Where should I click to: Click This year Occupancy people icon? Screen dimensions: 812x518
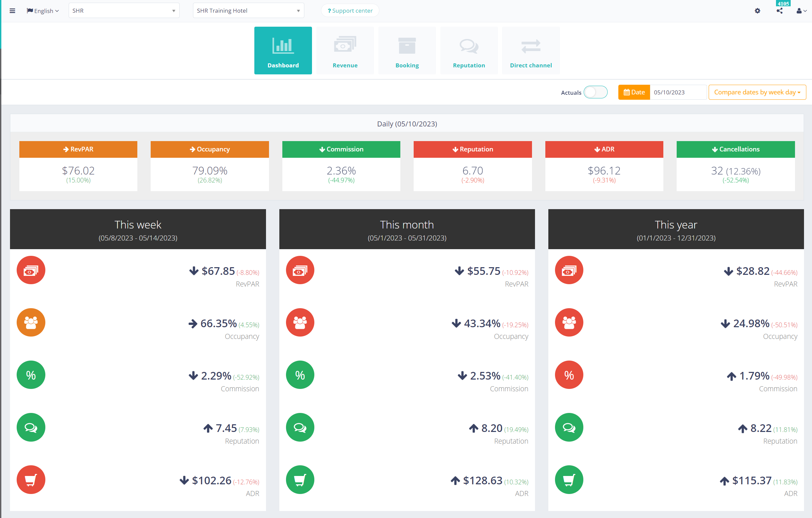pyautogui.click(x=569, y=322)
